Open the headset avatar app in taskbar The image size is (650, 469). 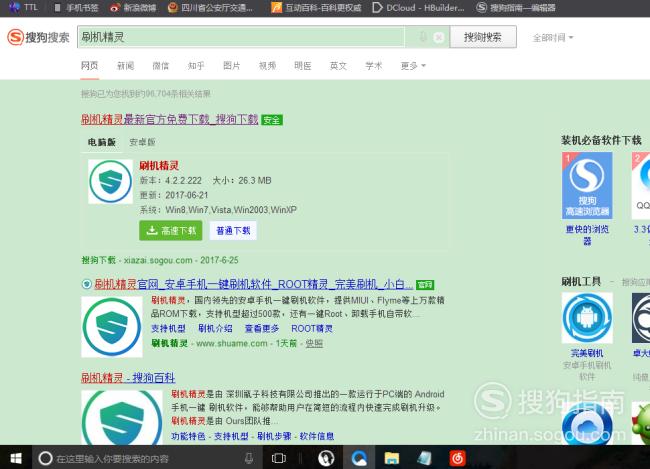point(326,458)
